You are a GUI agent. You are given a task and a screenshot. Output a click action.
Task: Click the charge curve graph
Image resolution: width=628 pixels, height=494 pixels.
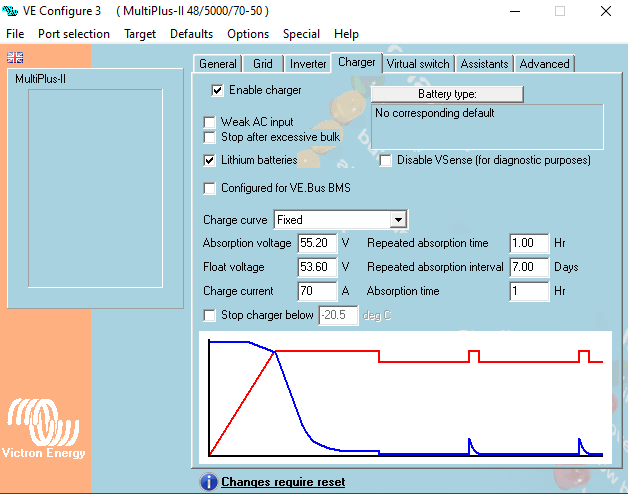point(405,398)
